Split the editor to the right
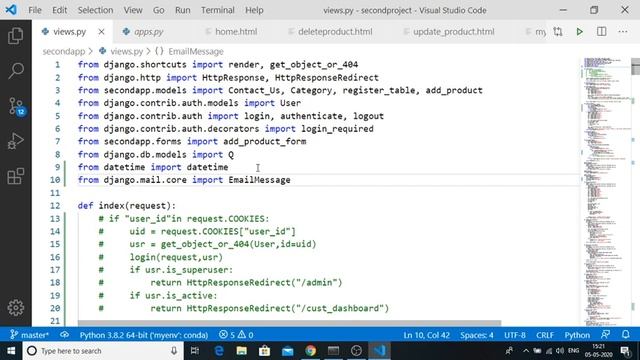Image resolution: width=640 pixels, height=360 pixels. tap(601, 31)
